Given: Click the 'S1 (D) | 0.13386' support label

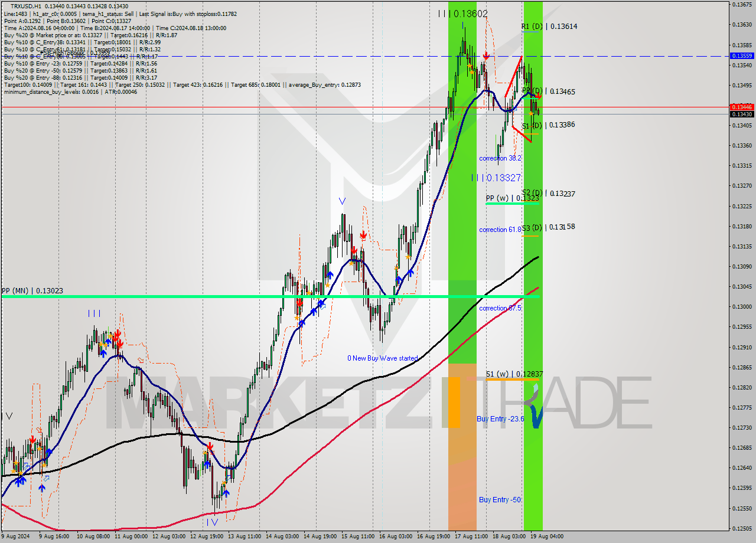Looking at the screenshot, I should [549, 125].
